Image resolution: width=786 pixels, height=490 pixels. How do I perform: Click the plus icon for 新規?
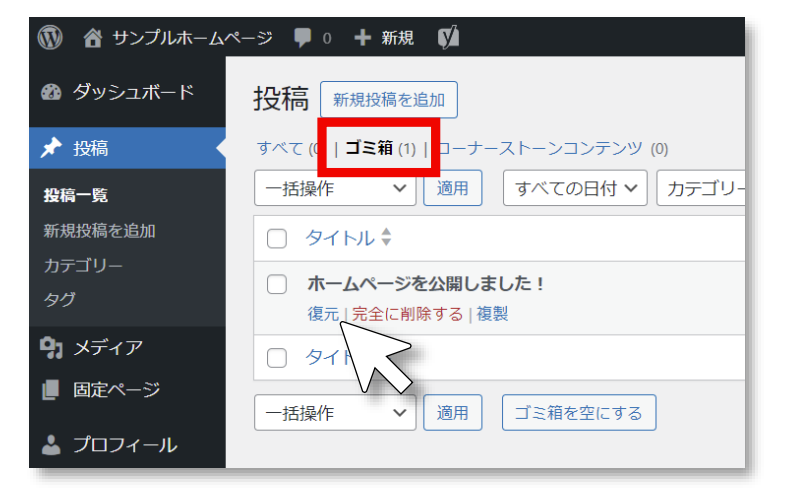pyautogui.click(x=362, y=38)
